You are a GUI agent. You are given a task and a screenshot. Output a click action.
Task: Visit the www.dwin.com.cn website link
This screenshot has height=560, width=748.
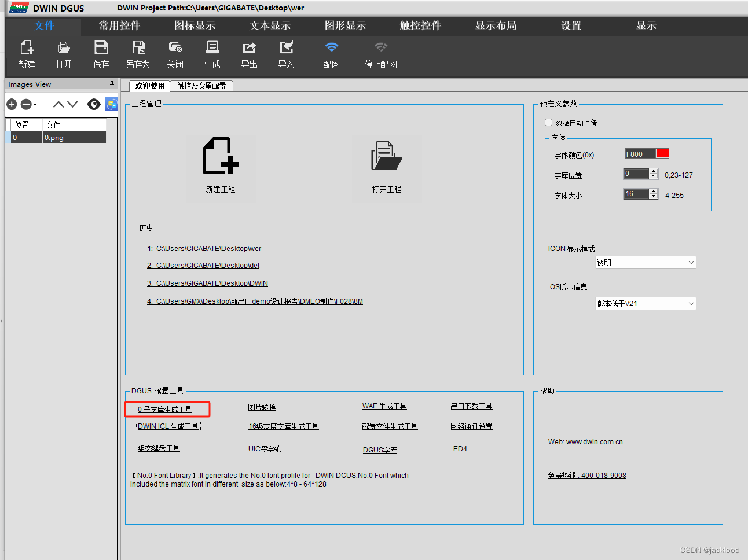pos(585,441)
